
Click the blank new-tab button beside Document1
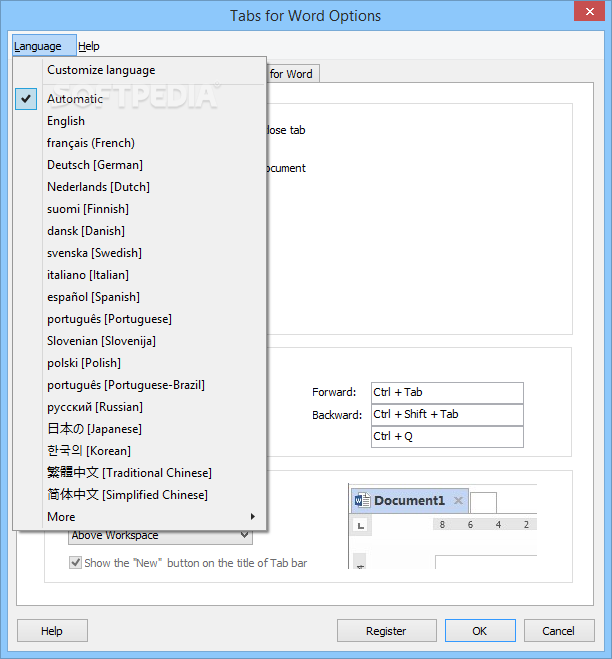point(483,502)
